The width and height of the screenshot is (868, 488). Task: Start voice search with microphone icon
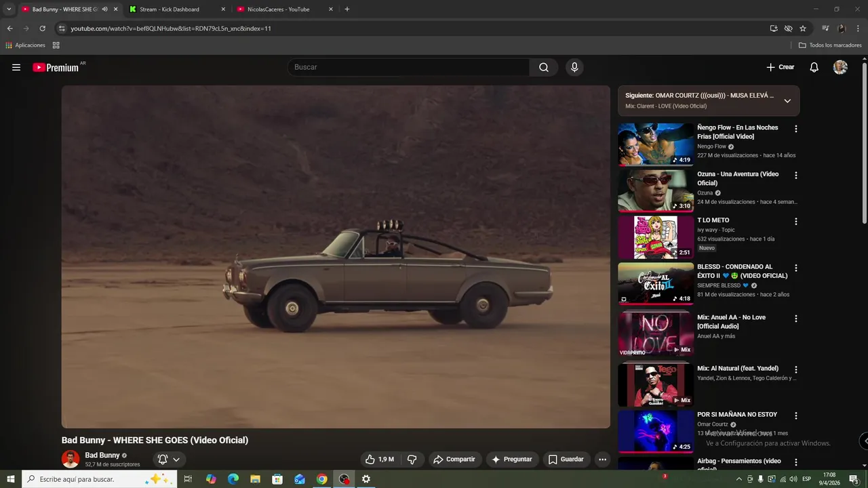pyautogui.click(x=574, y=67)
